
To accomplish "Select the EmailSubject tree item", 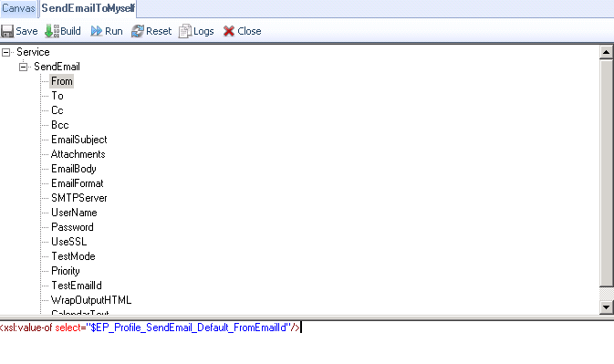I will (x=79, y=140).
